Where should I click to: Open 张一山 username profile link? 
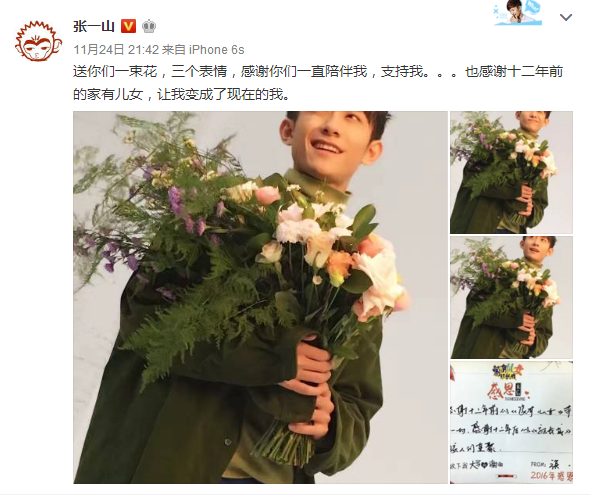[94, 26]
